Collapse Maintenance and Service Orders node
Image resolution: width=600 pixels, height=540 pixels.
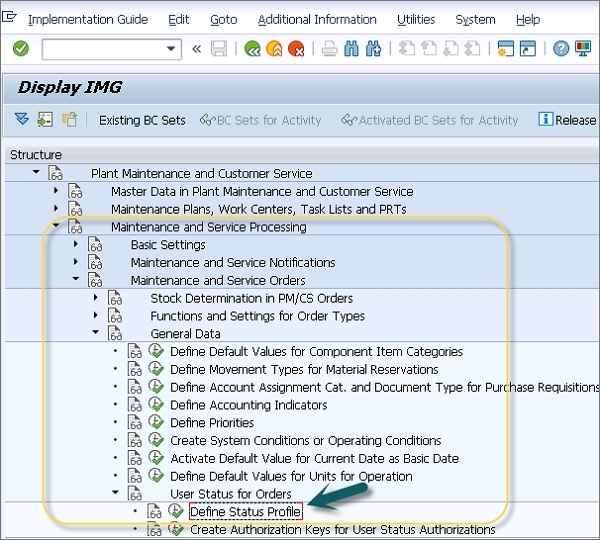point(75,279)
